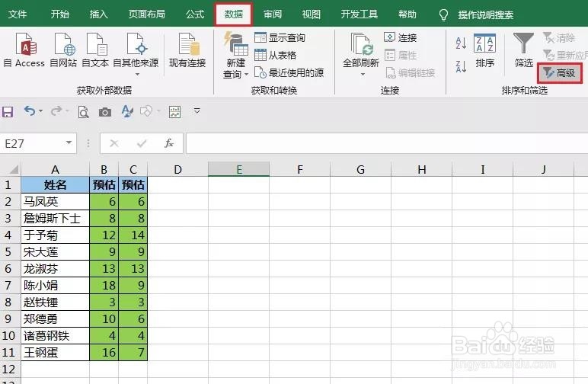Click the shapes icon in quick access
The height and width of the screenshot is (384, 588).
click(146, 111)
